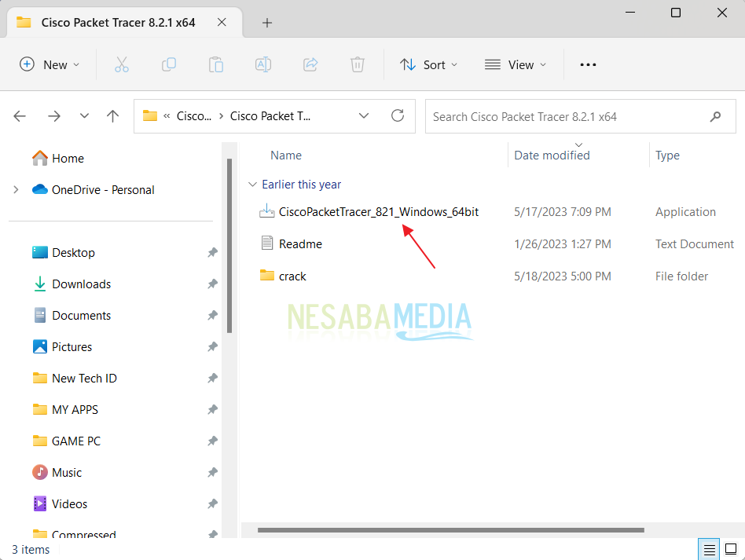Unpin Downloads using its pin icon
The height and width of the screenshot is (560, 745).
(212, 284)
